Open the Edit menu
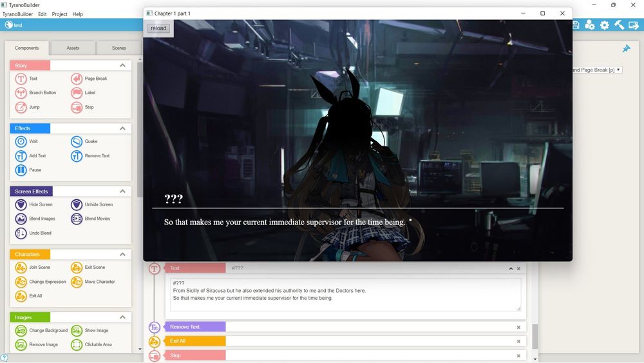 click(43, 14)
